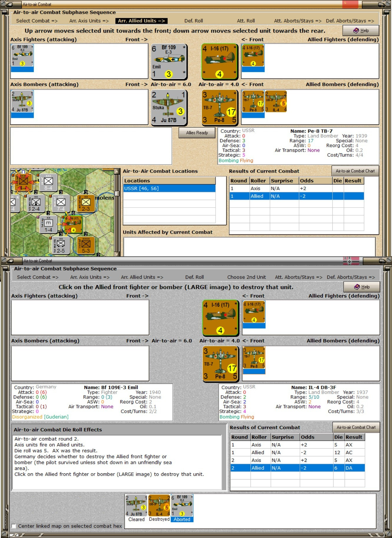Choose small IL-4 DB-3F counter in Allied Bombers list

click(276, 101)
